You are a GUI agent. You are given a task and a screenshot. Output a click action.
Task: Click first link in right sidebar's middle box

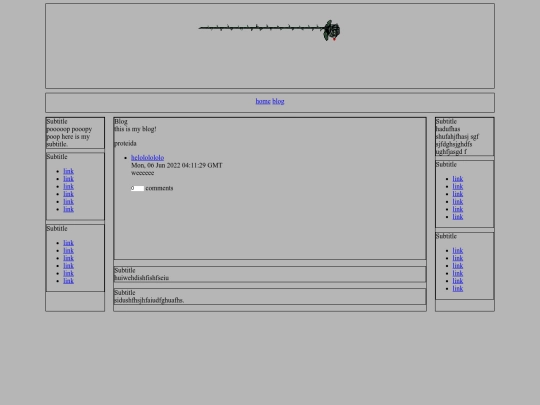458,179
